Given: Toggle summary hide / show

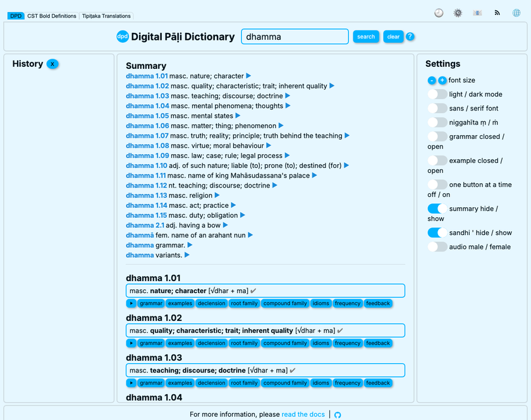Looking at the screenshot, I should (437, 208).
